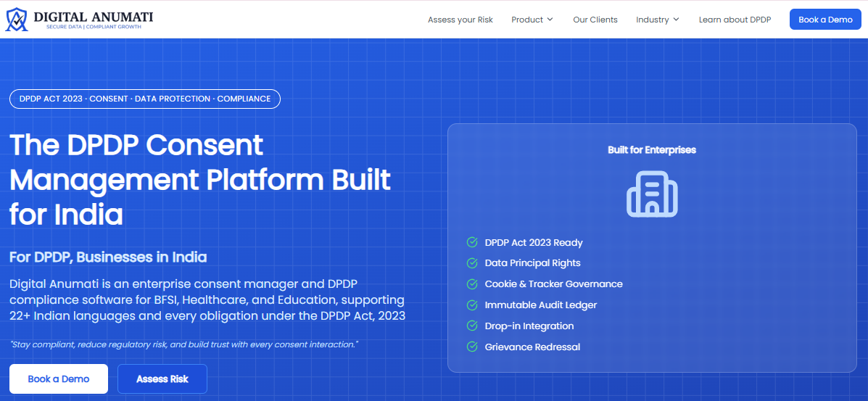Click the Assess Risk button
The width and height of the screenshot is (868, 401).
click(162, 379)
